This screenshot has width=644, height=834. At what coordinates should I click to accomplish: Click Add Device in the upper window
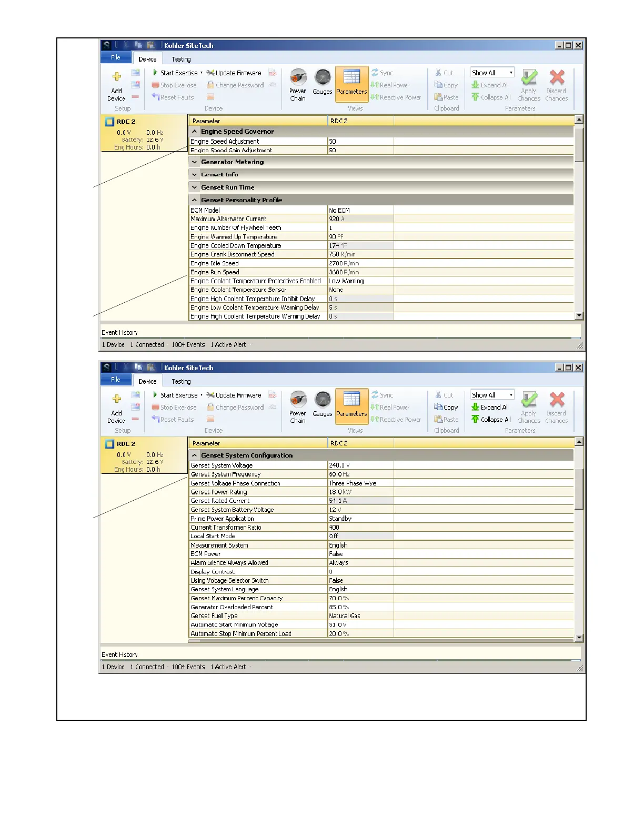click(x=116, y=85)
